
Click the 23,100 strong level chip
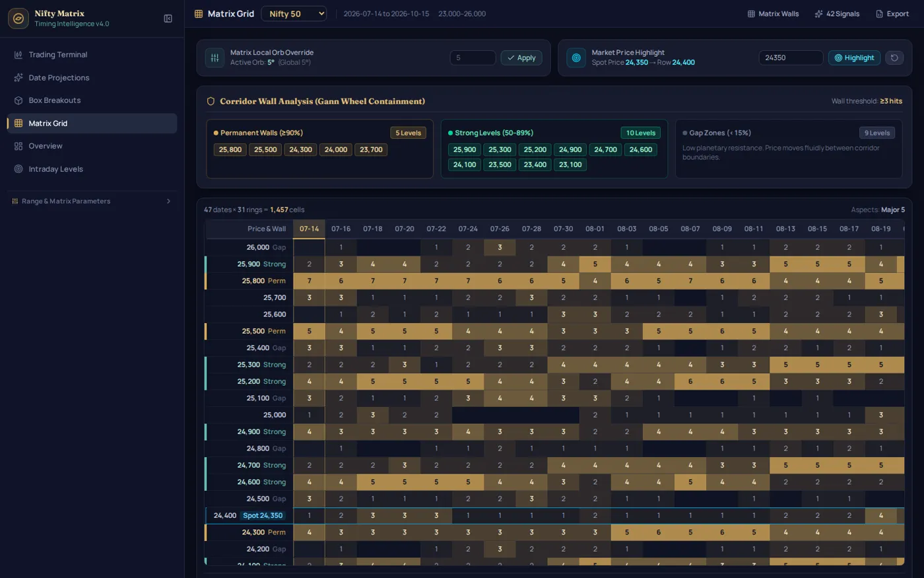click(x=570, y=165)
